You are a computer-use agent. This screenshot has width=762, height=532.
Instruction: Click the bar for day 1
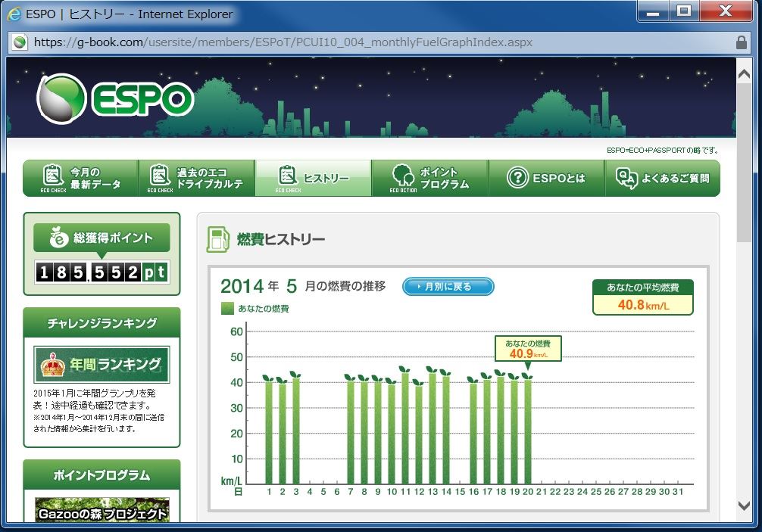click(269, 433)
